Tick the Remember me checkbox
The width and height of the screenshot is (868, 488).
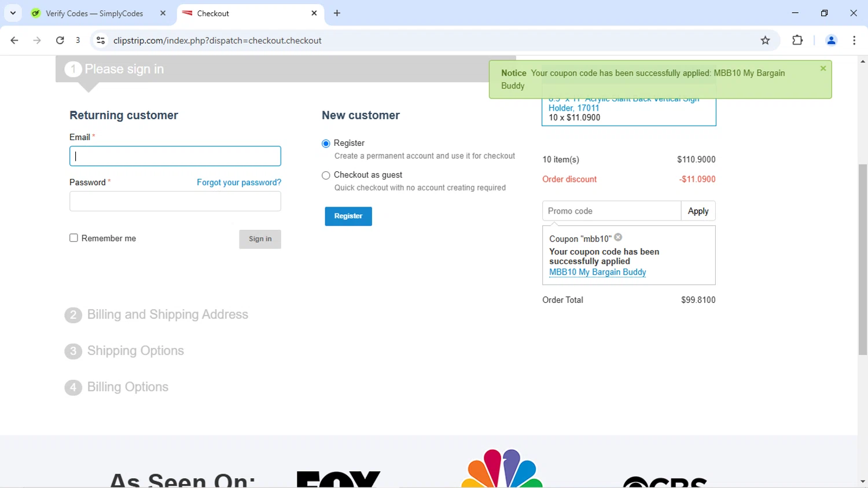coord(73,238)
